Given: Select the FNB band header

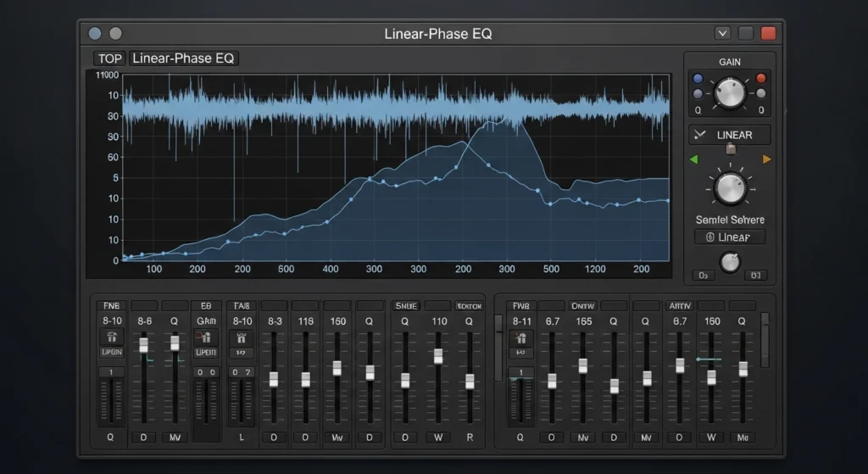Looking at the screenshot, I should click(111, 305).
